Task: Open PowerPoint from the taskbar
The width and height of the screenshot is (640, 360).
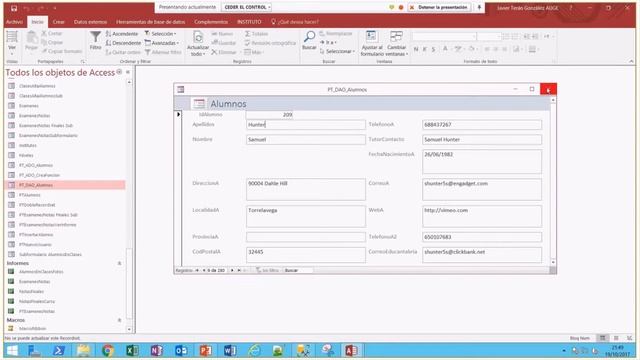Action: click(x=205, y=350)
